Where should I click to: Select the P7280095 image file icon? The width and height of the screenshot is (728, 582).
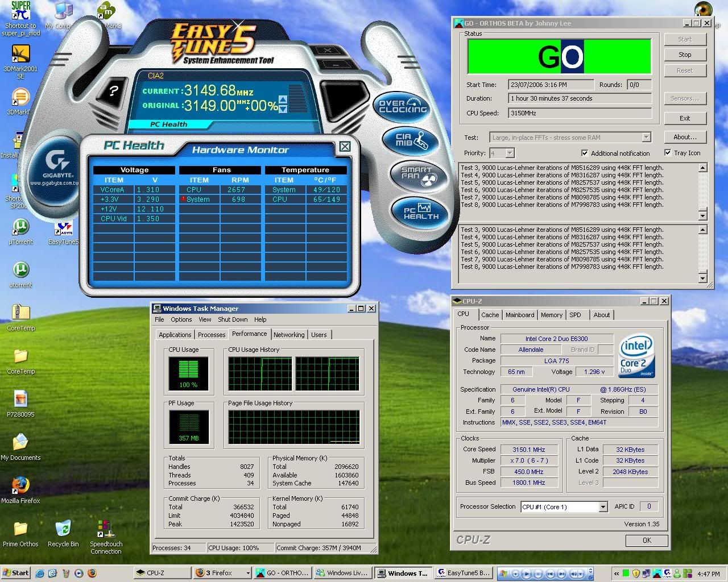[x=21, y=405]
